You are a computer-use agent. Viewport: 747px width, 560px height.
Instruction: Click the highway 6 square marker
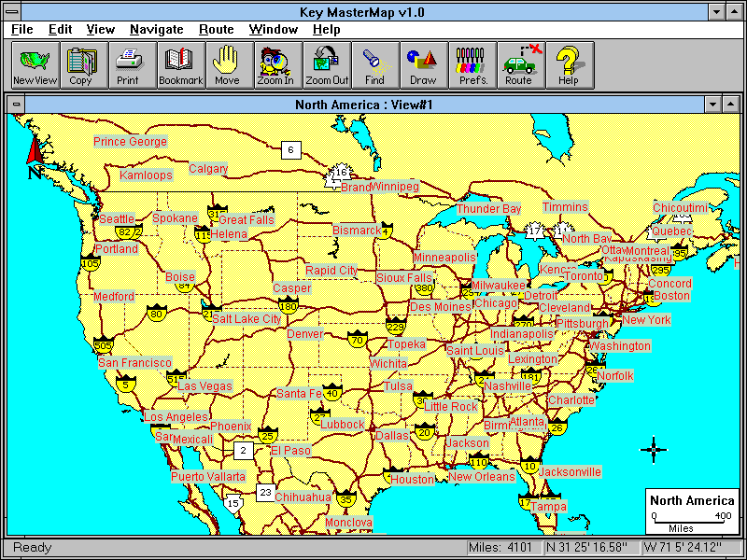pos(290,150)
